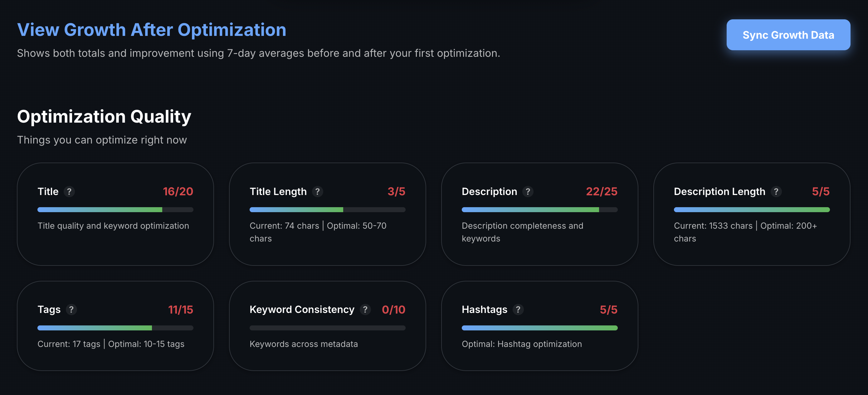This screenshot has width=868, height=395.
Task: Click the Hashtags full progress bar
Action: point(539,328)
